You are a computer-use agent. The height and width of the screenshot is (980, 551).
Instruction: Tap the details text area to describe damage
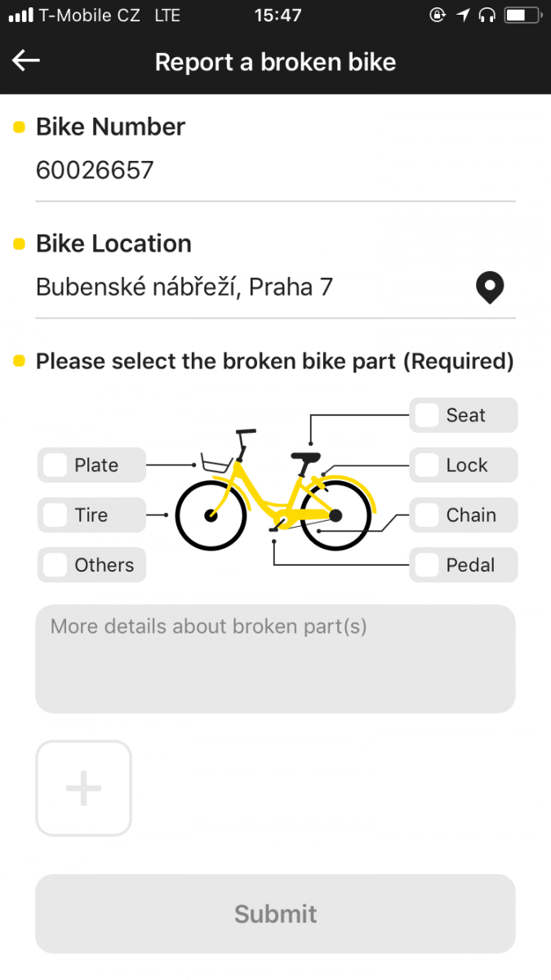275,657
